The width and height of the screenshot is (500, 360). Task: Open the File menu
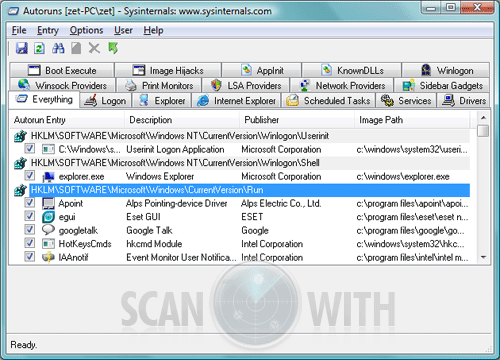point(19,30)
